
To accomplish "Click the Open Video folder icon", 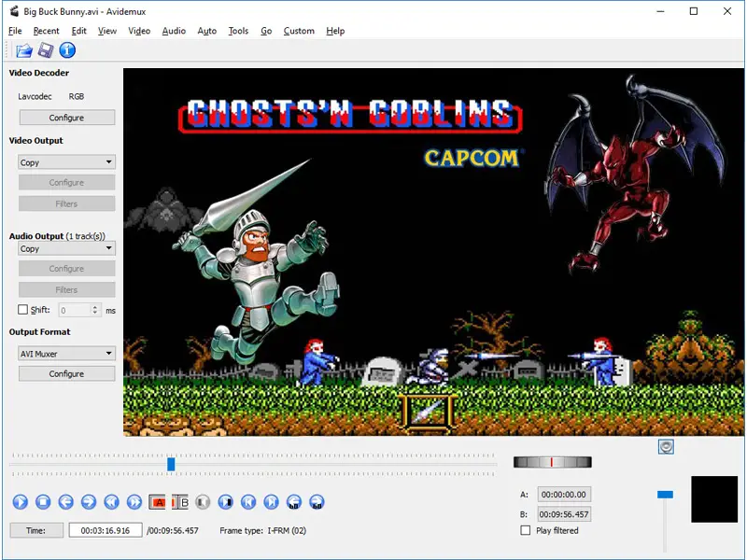I will [x=24, y=50].
